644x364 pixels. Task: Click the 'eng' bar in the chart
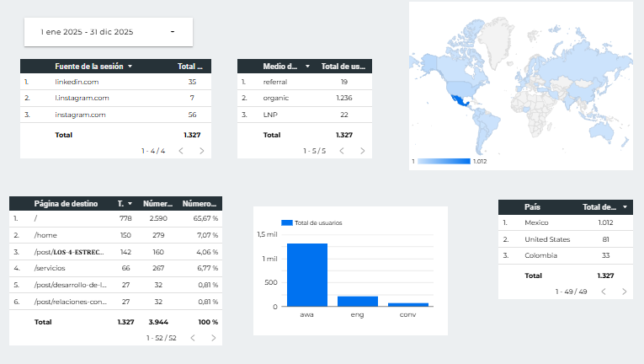[358, 302]
